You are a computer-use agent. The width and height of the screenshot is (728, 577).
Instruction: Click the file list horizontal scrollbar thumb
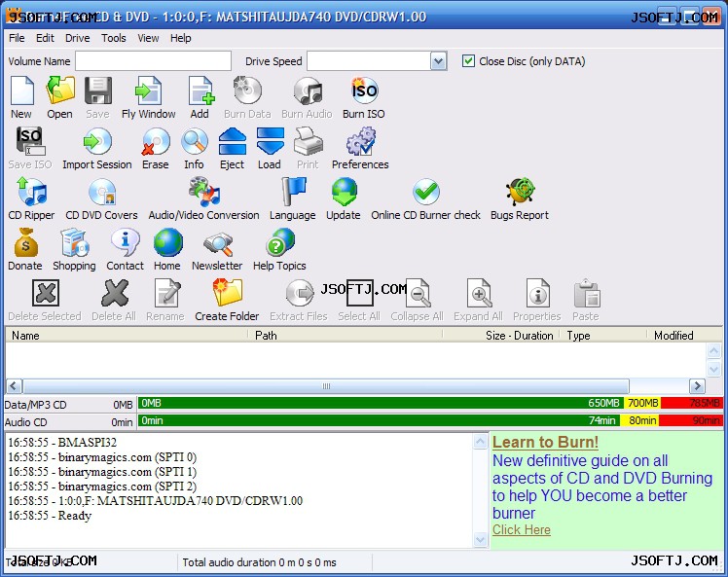coord(326,385)
